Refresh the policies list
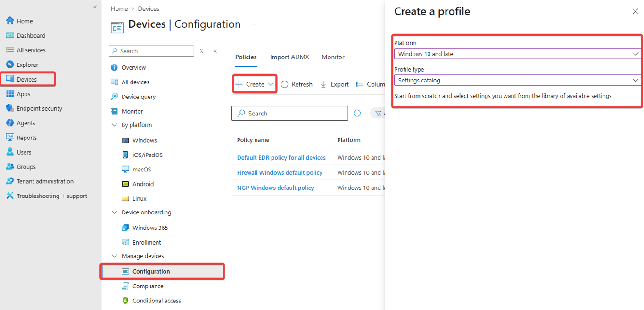Screen dimensions: 644x310 (297, 84)
